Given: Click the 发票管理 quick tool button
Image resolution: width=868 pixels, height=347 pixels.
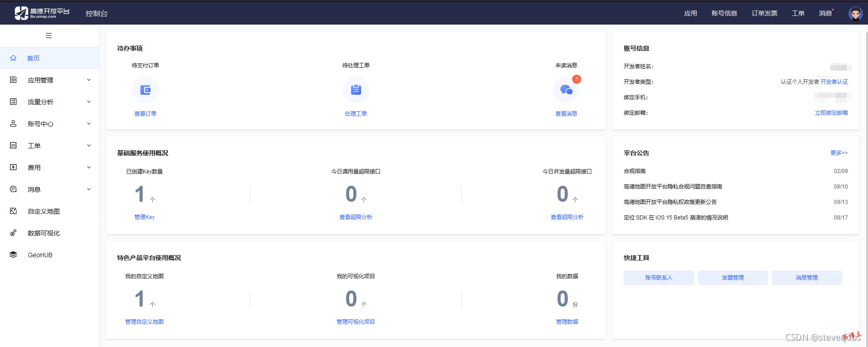Looking at the screenshot, I should coord(733,278).
